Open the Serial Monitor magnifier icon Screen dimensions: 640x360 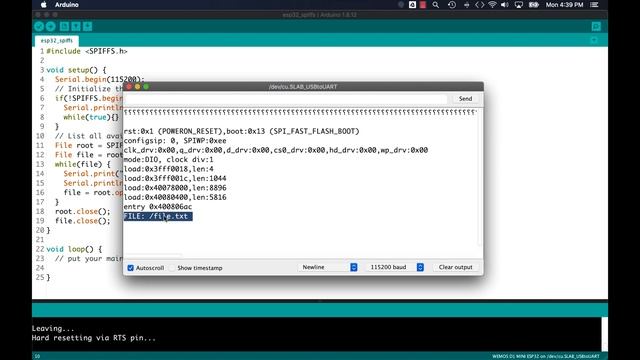pyautogui.click(x=596, y=27)
